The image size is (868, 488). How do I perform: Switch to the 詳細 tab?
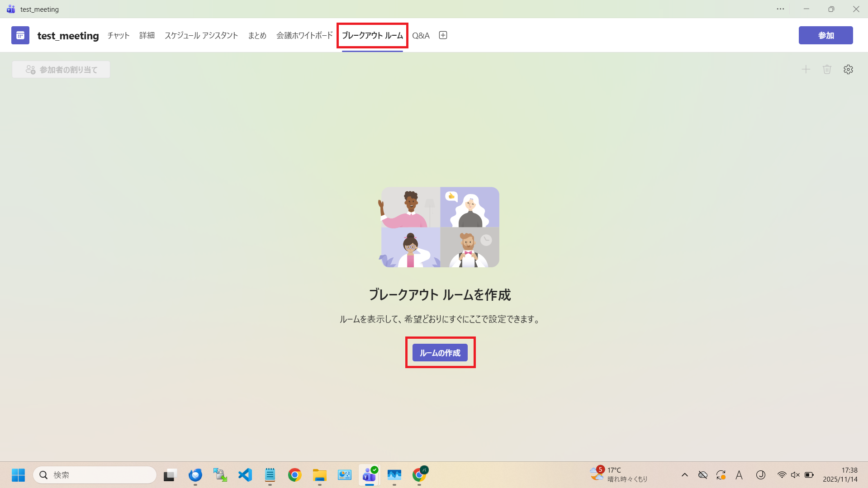[x=147, y=35]
